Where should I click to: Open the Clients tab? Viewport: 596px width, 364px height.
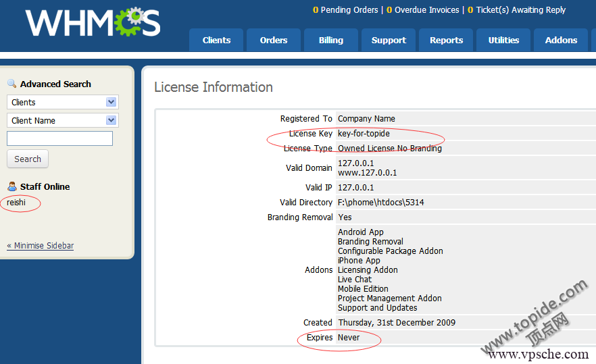click(216, 41)
